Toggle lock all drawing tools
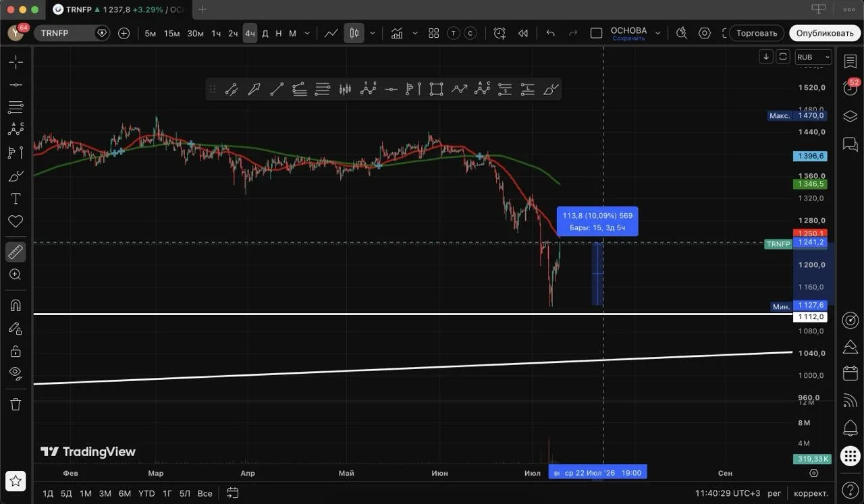 coord(16,351)
